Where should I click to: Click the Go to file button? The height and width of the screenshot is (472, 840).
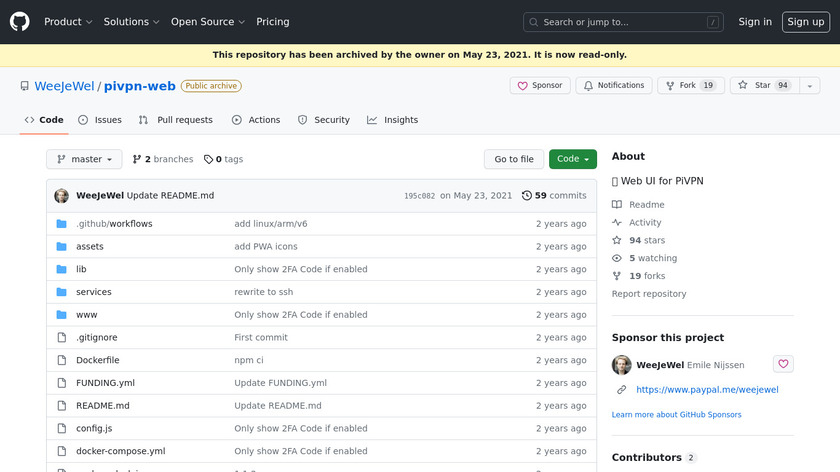tap(514, 159)
